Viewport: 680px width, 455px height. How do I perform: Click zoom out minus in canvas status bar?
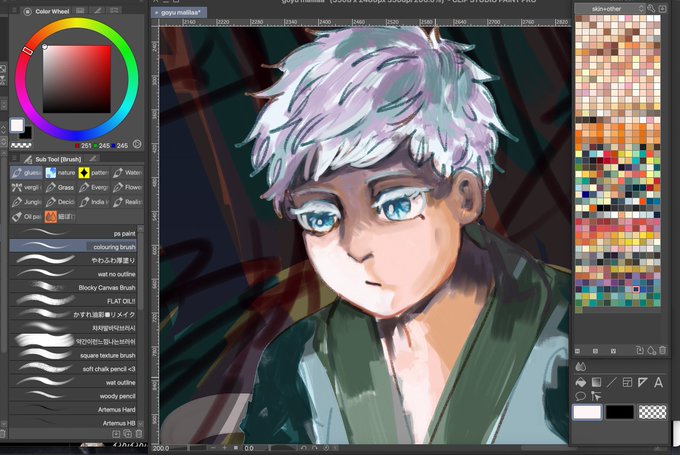click(213, 448)
